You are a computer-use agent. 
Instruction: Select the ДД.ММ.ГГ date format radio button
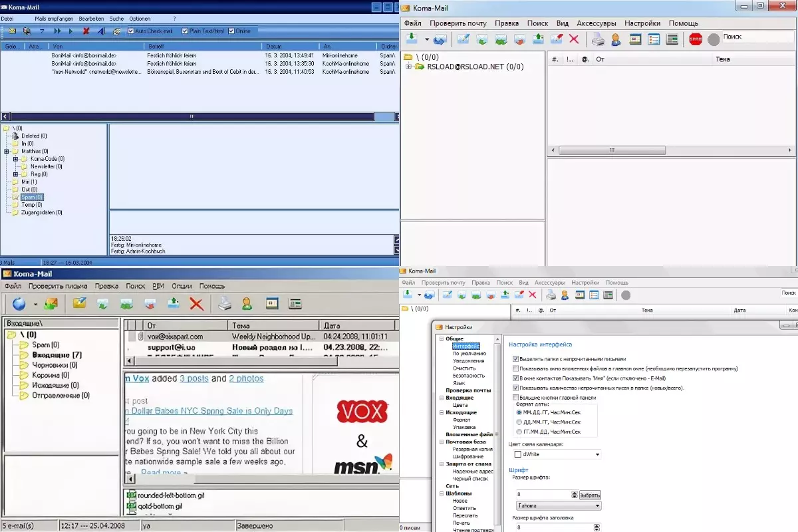[519, 422]
